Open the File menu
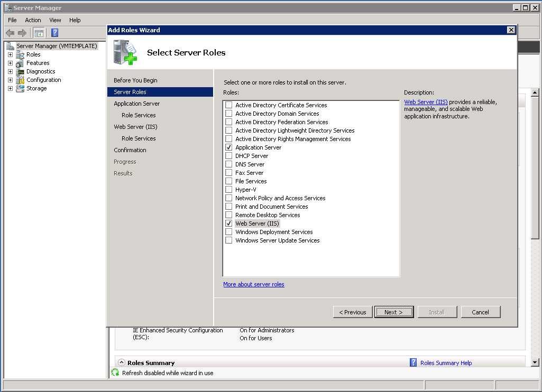 [x=13, y=20]
